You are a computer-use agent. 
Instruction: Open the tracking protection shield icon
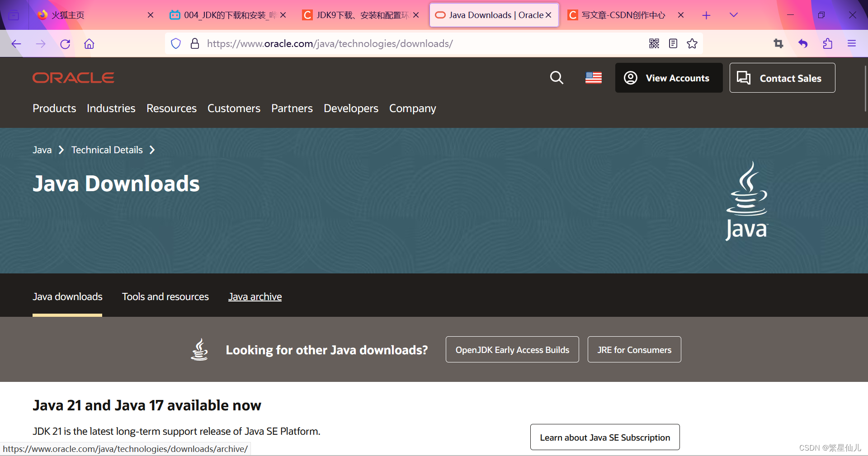(176, 43)
